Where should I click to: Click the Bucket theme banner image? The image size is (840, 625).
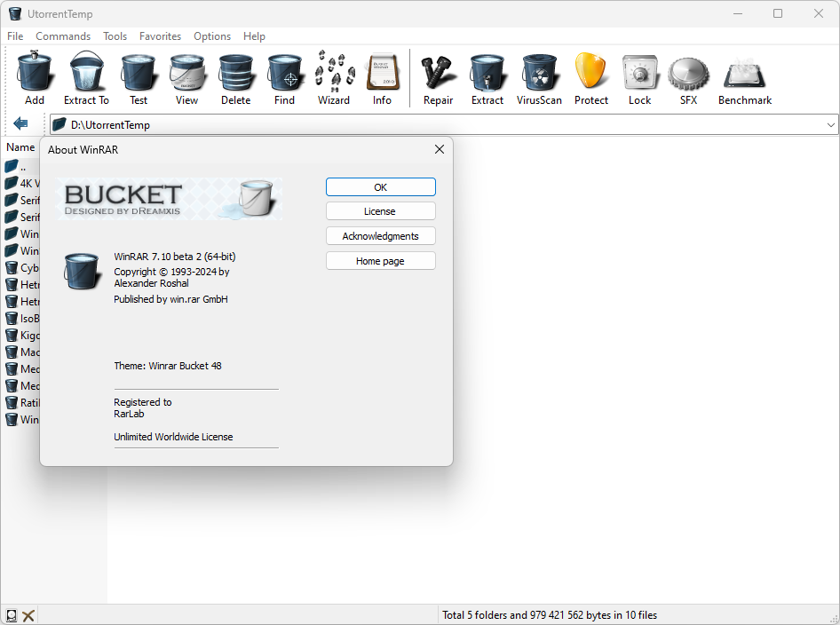169,199
